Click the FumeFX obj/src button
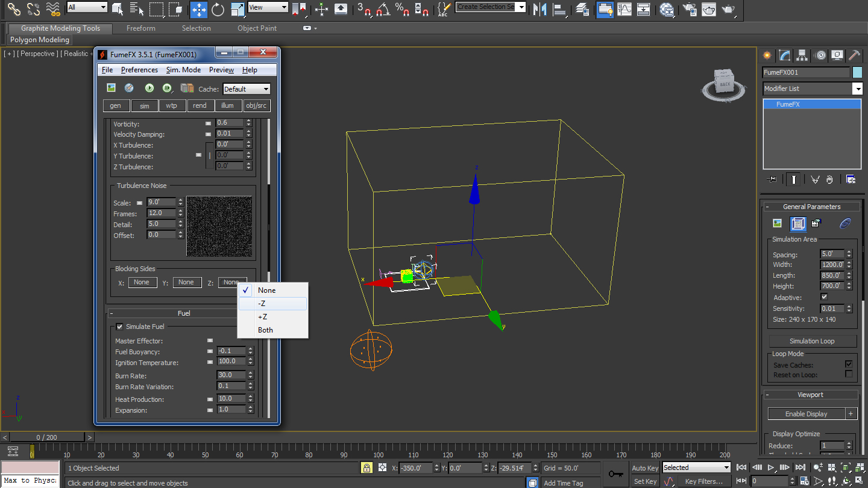Image resolution: width=868 pixels, height=488 pixels. click(256, 105)
